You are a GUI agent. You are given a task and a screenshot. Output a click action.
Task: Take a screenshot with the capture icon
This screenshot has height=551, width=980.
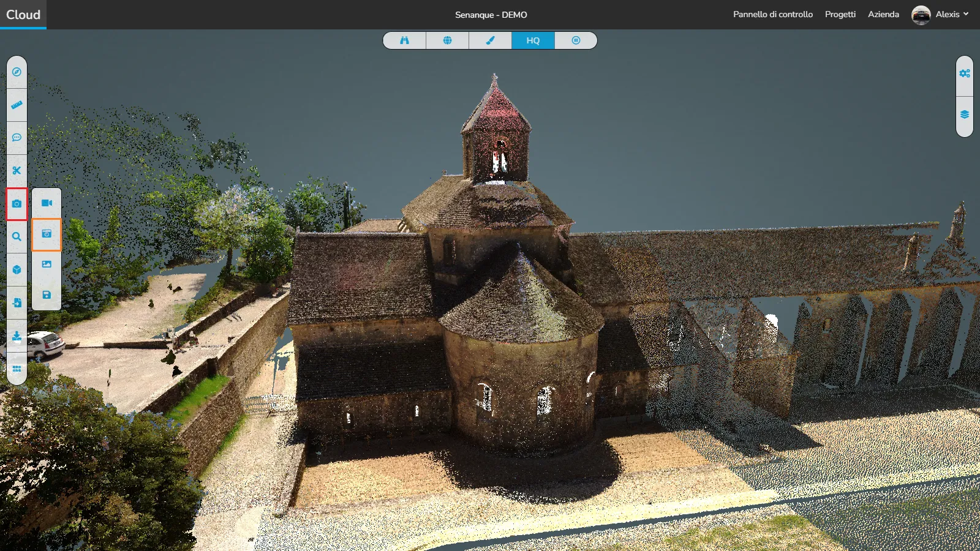click(x=47, y=234)
